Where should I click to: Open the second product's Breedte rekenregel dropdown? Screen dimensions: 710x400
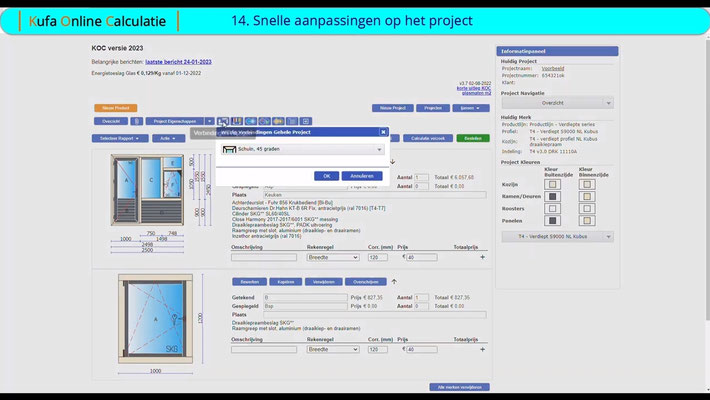pyautogui.click(x=333, y=350)
